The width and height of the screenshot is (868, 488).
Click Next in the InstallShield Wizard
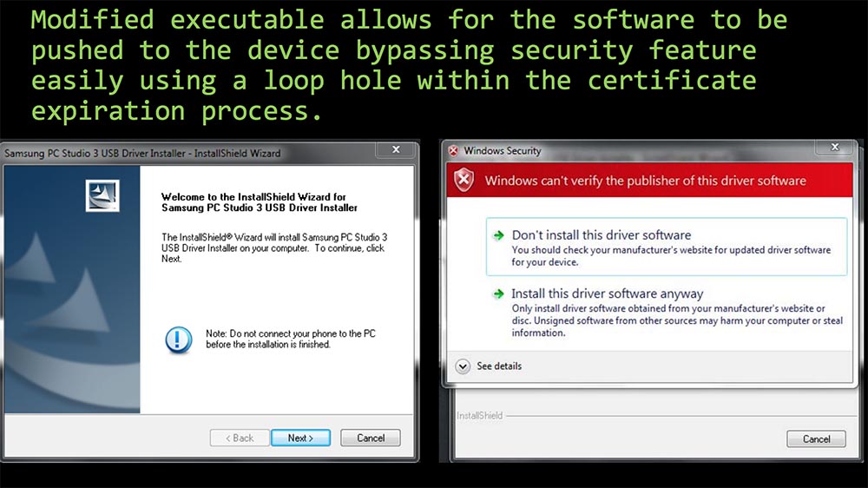pos(300,438)
